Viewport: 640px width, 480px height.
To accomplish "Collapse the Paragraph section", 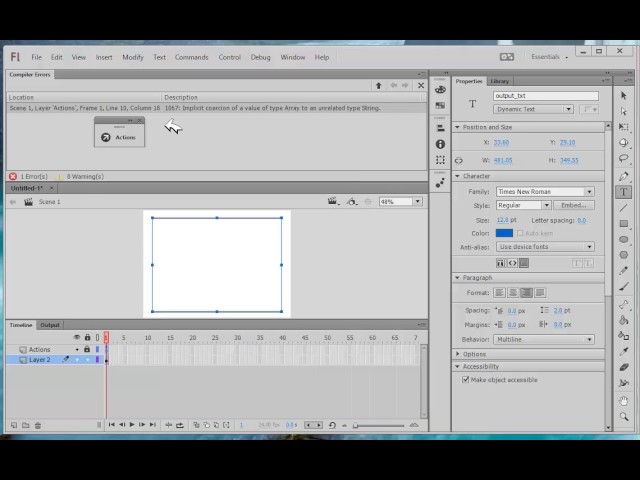I will click(x=457, y=278).
